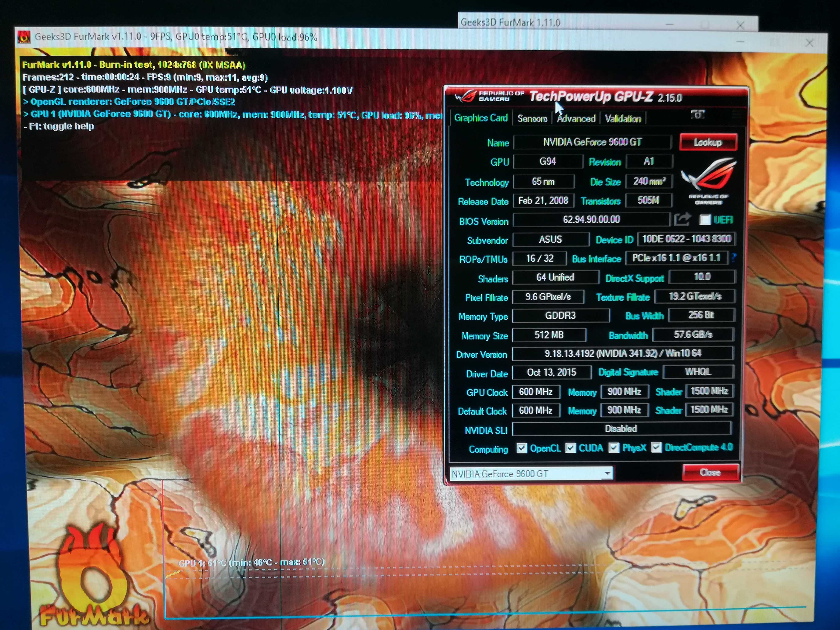Screen dimensions: 840x630
Task: Open the GPU-Z hamburger menu icon
Action: tap(736, 114)
